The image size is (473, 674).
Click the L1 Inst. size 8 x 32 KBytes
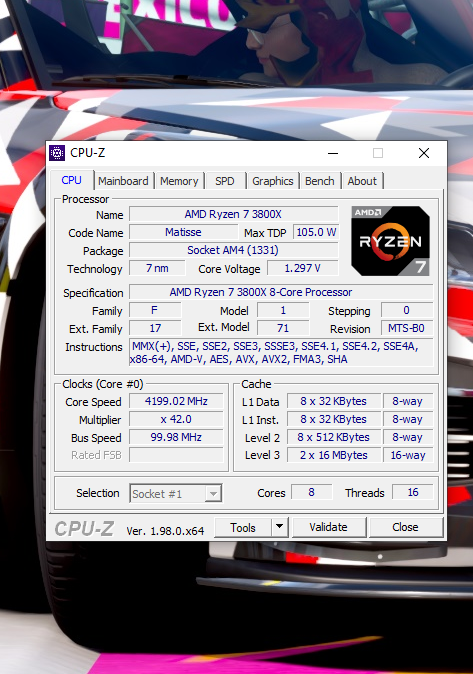tap(334, 419)
